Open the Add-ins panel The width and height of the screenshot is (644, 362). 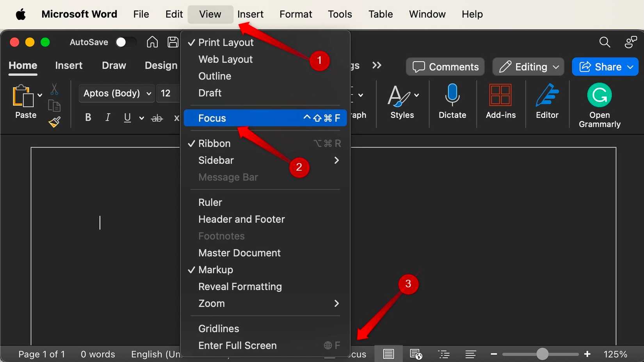pyautogui.click(x=500, y=103)
